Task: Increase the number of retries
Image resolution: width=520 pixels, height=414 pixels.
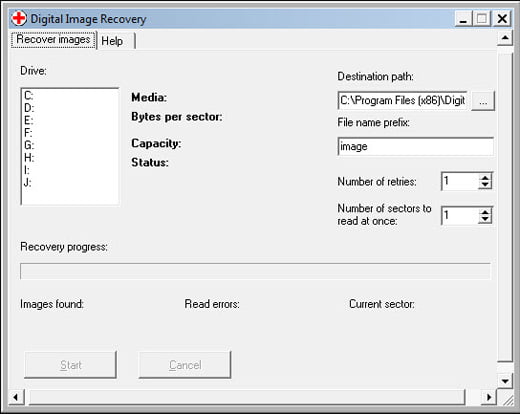Action: (485, 178)
